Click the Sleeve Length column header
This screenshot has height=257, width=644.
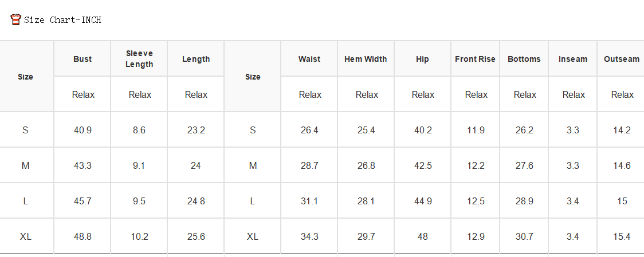point(139,59)
